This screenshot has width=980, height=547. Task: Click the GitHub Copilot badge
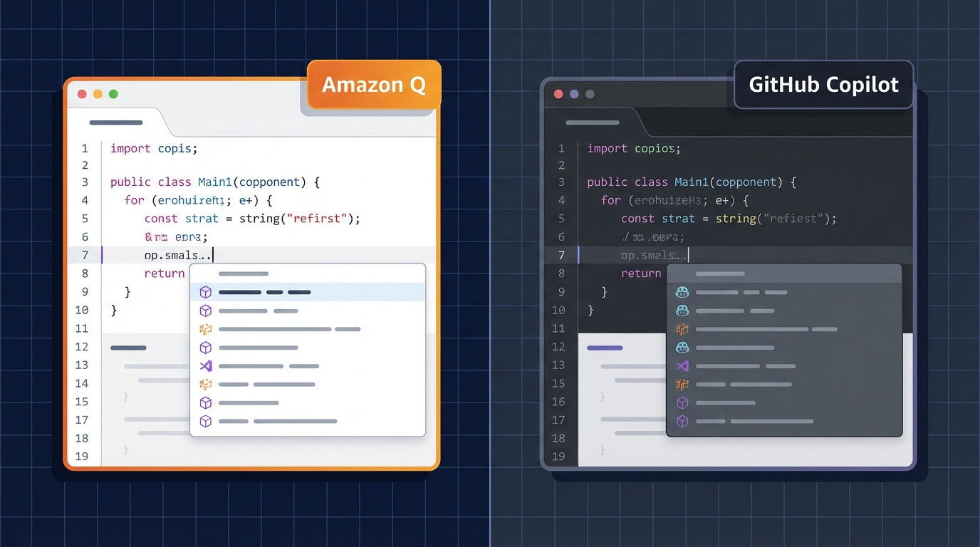(823, 84)
